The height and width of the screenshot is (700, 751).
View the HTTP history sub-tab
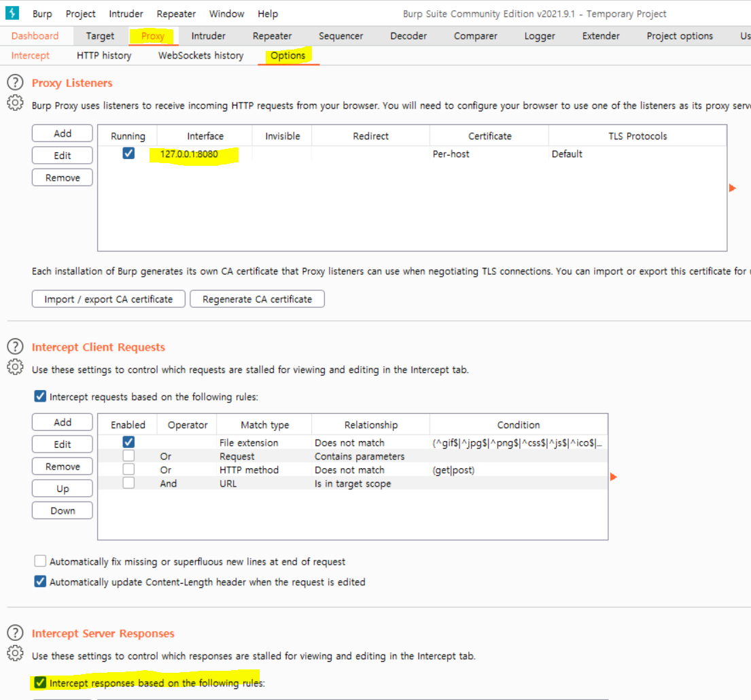104,56
